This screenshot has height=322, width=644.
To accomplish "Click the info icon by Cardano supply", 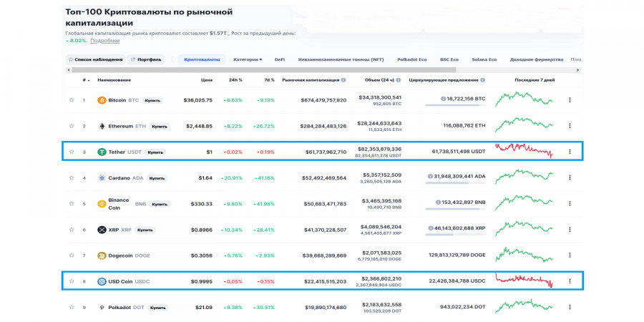I will point(430,176).
